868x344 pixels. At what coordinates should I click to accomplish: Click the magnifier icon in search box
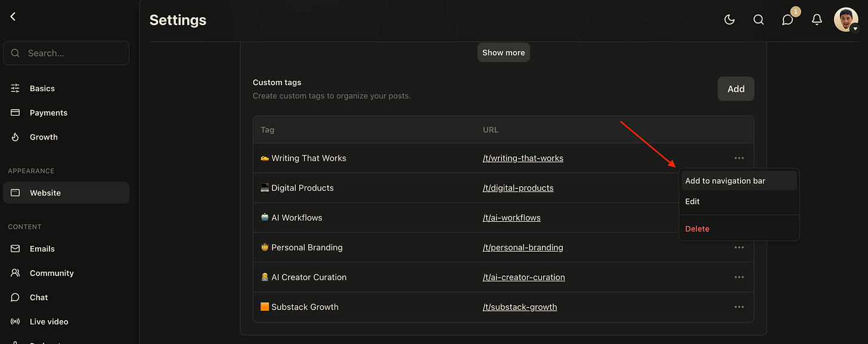[x=15, y=53]
